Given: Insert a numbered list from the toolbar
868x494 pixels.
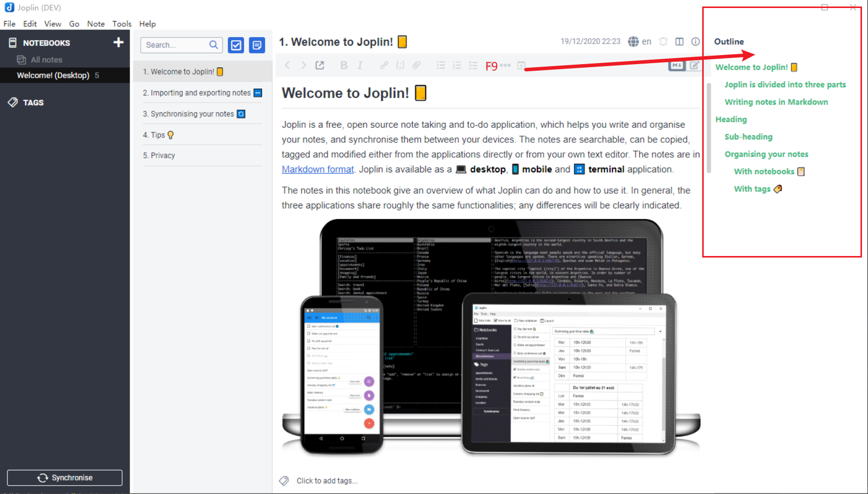Looking at the screenshot, I should [x=457, y=65].
